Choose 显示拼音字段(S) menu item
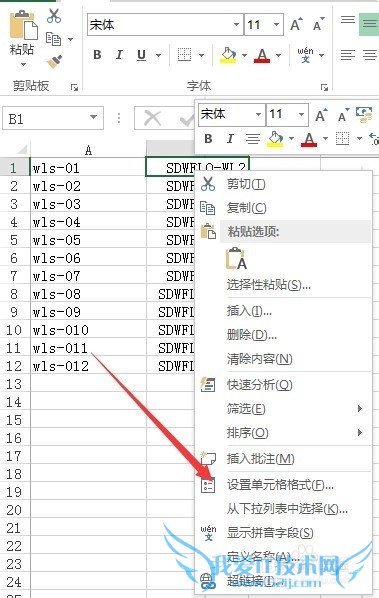This screenshot has height=598, width=379. pos(283,533)
